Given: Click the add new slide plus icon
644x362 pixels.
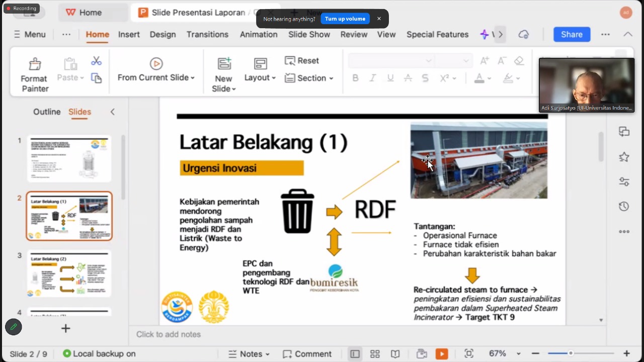Looking at the screenshot, I should pos(65,328).
